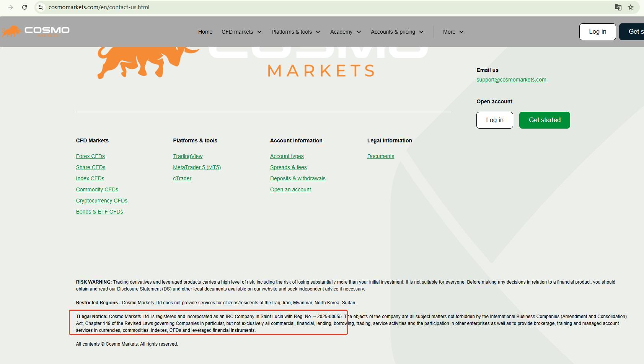Click the CFD Markets footer heading

(x=92, y=140)
